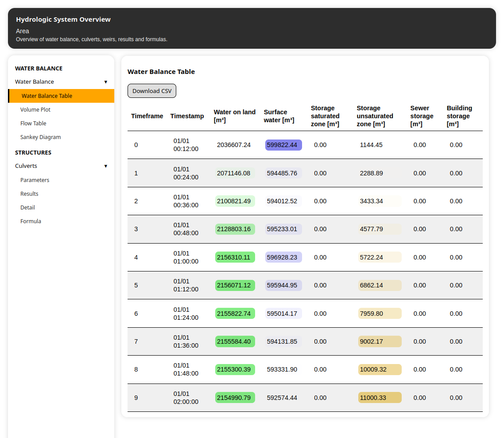The image size is (504, 438).
Task: Open the Sankey Diagram page
Action: coord(41,137)
